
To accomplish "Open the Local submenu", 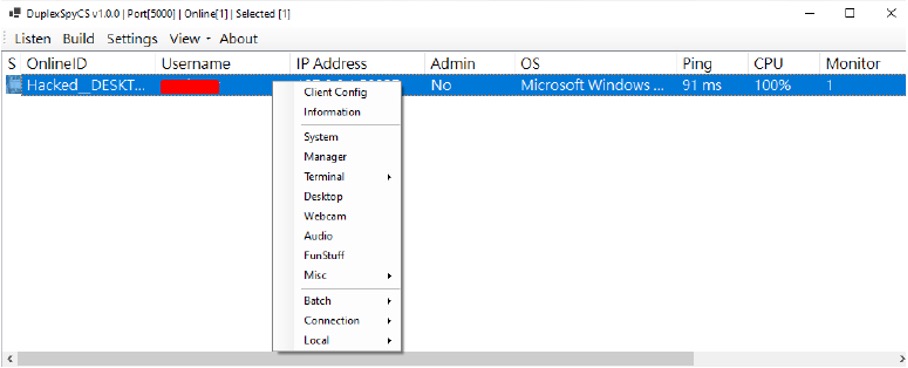I will click(x=336, y=340).
